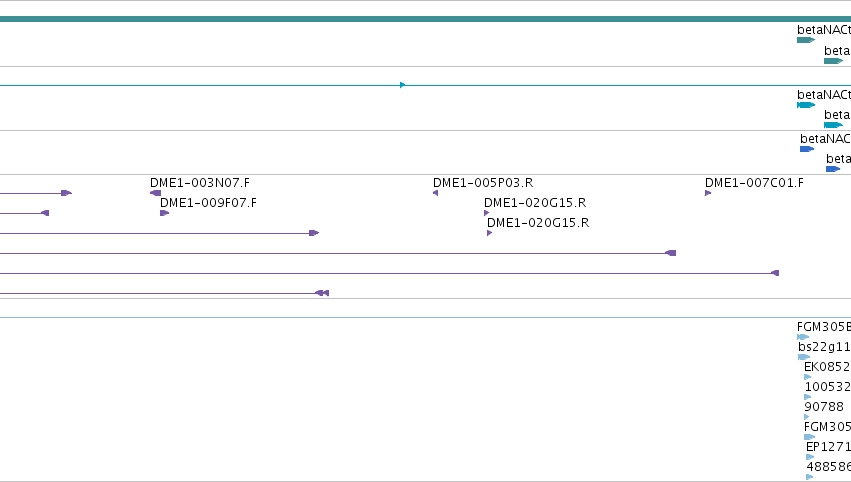Click the purple clone end ending in double arrowheads
The width and height of the screenshot is (851, 482).
[322, 293]
